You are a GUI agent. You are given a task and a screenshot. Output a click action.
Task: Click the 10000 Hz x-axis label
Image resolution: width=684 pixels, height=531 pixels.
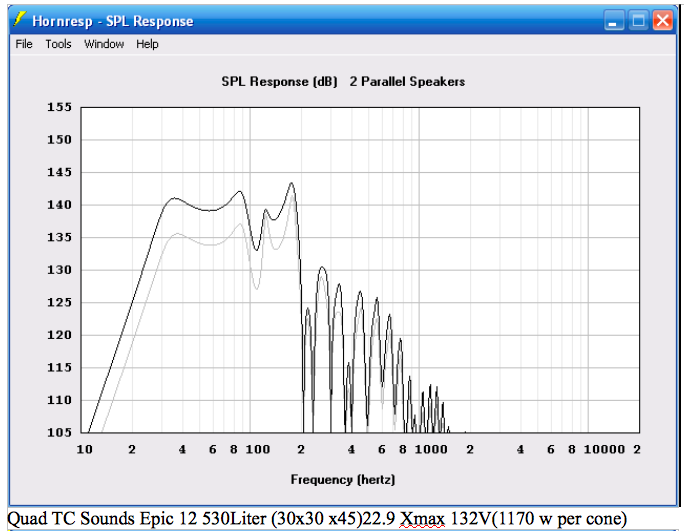click(x=604, y=449)
